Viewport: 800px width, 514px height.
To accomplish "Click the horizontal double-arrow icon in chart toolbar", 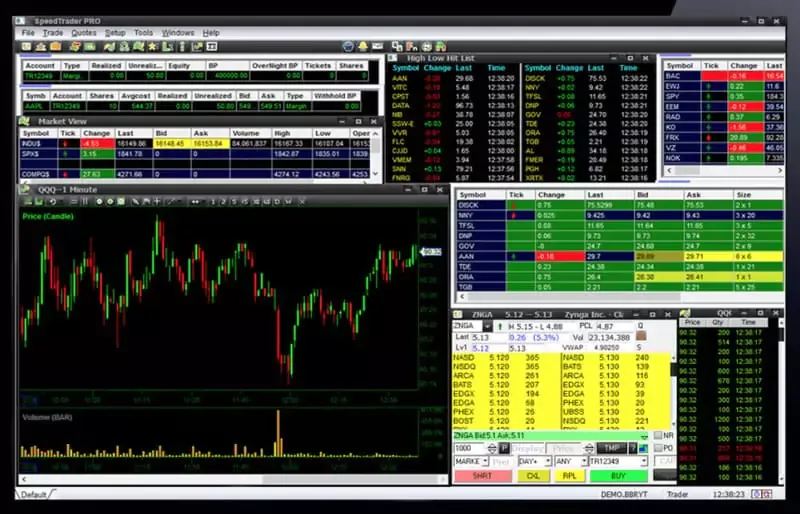I will point(195,202).
